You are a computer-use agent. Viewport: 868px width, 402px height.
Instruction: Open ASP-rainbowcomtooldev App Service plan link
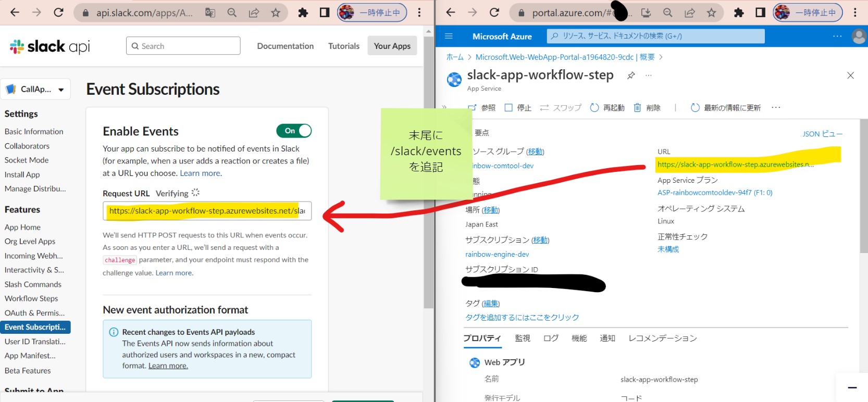(715, 193)
